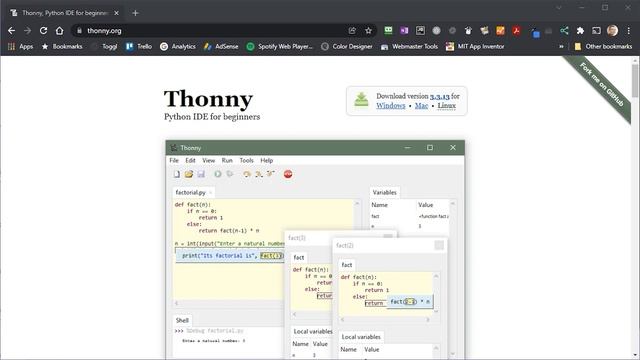Close the Thonny browser tab
Screen dimensions: 640x360
pos(116,13)
